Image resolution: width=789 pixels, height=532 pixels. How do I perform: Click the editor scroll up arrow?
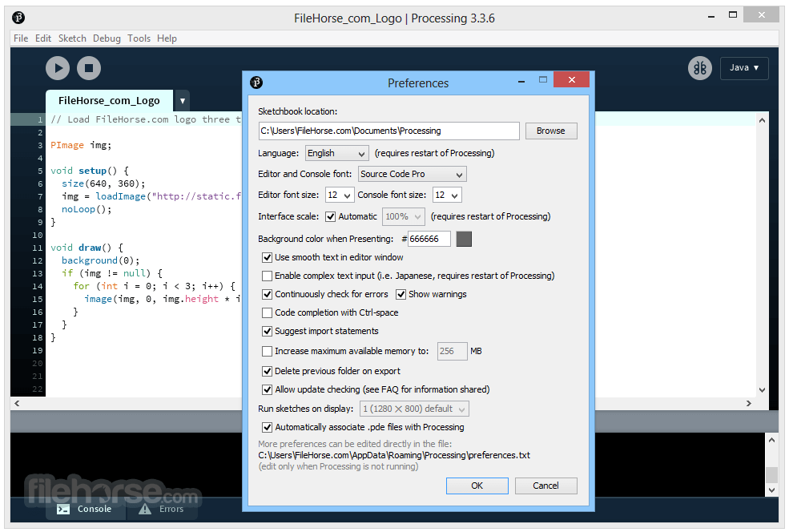(762, 120)
